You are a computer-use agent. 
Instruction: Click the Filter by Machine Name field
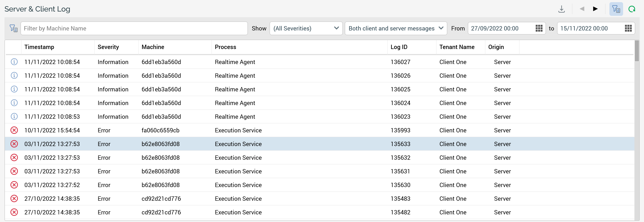coord(134,28)
